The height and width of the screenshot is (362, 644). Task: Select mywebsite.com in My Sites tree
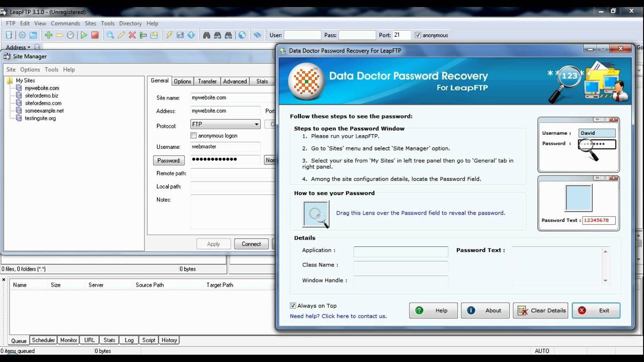pos(42,88)
